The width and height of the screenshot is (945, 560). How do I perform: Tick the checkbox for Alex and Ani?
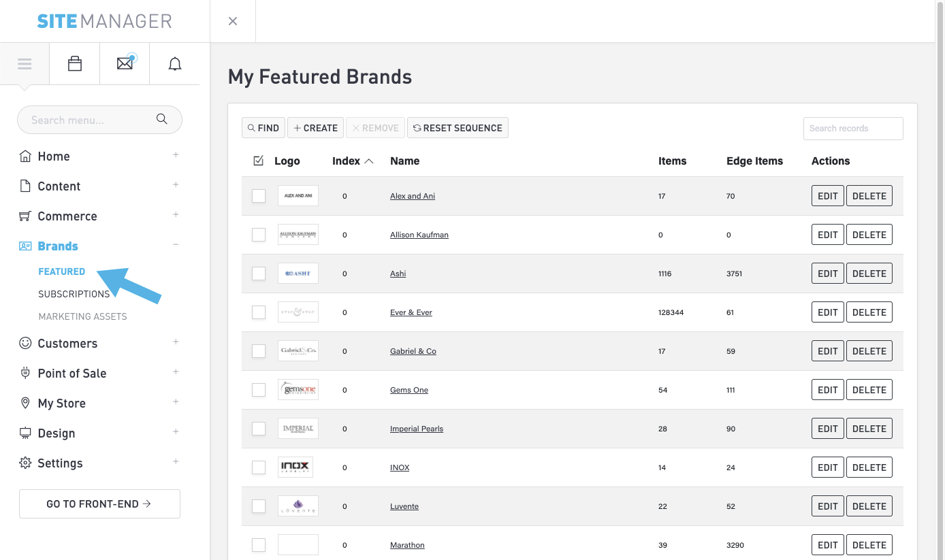259,196
